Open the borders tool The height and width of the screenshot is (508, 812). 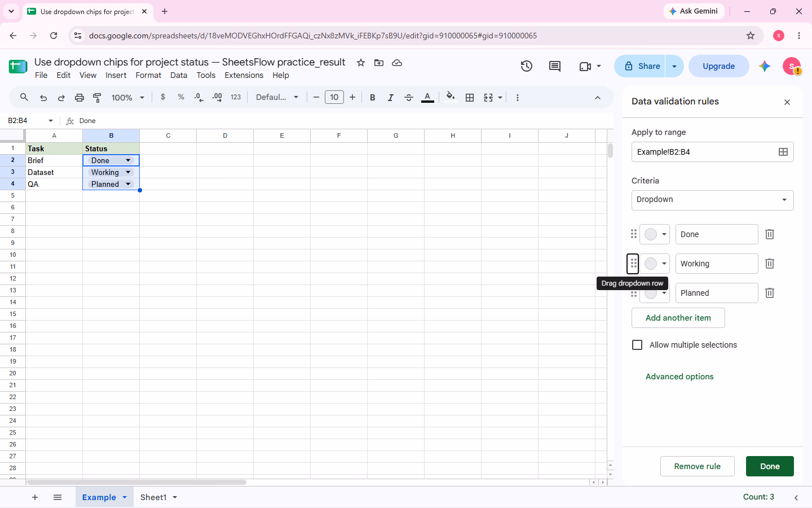pyautogui.click(x=470, y=98)
